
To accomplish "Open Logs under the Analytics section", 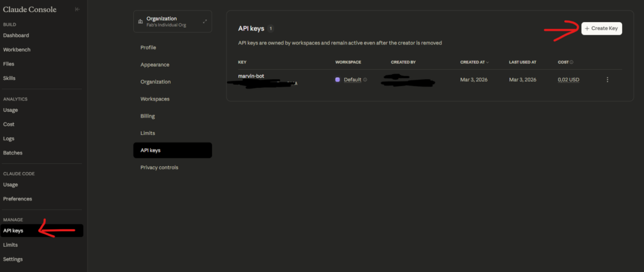I will (x=9, y=138).
